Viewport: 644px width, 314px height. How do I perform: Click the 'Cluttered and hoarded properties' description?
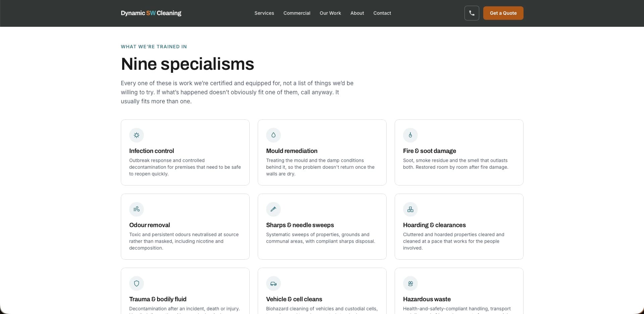pos(454,241)
